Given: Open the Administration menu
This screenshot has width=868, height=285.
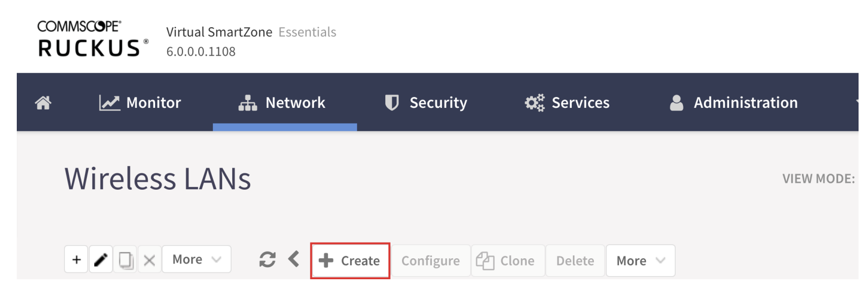Looking at the screenshot, I should (x=734, y=103).
